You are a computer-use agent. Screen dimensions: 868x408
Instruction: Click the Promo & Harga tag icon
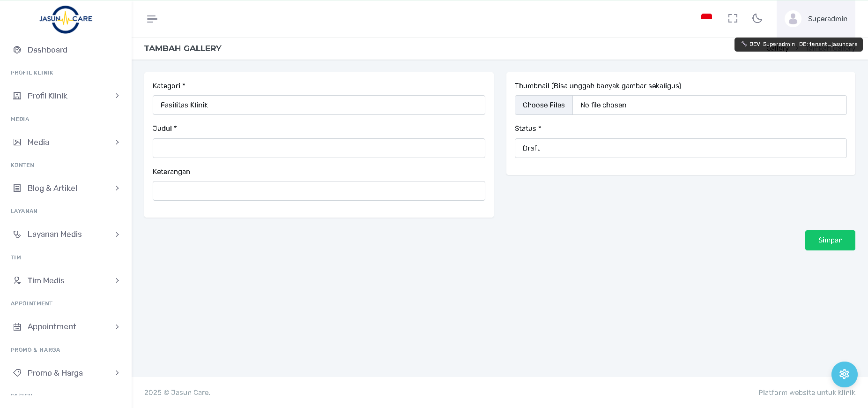(x=17, y=373)
